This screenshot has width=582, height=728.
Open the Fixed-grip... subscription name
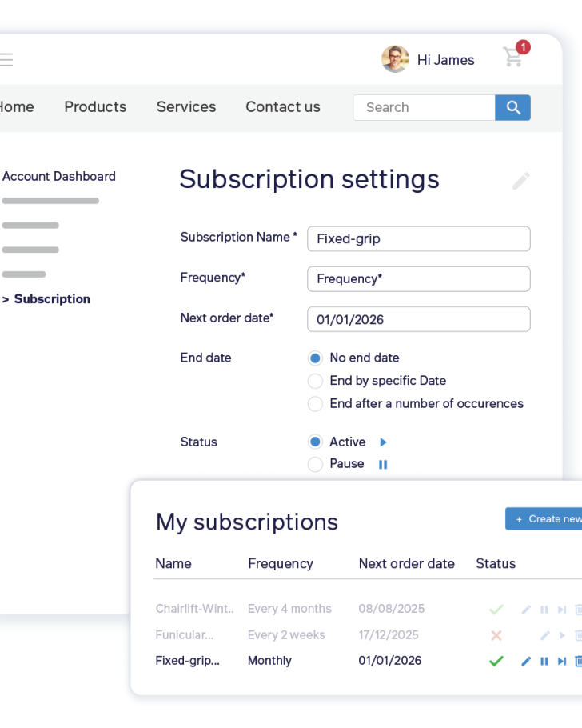point(188,661)
